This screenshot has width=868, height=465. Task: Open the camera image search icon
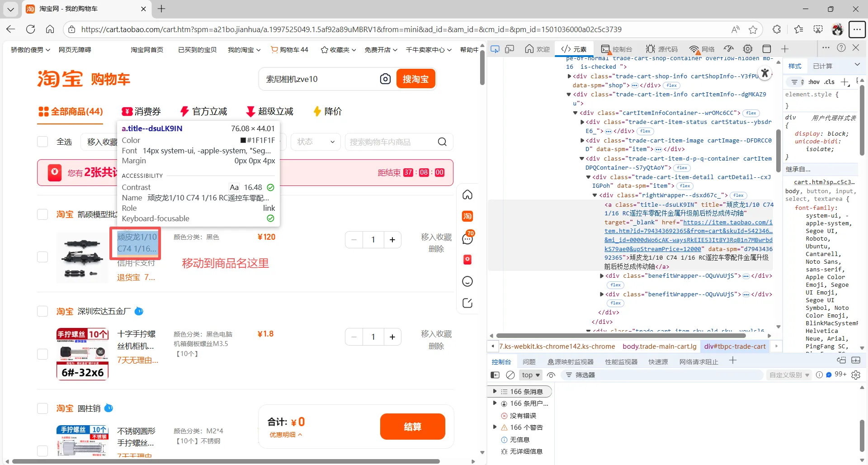point(385,79)
